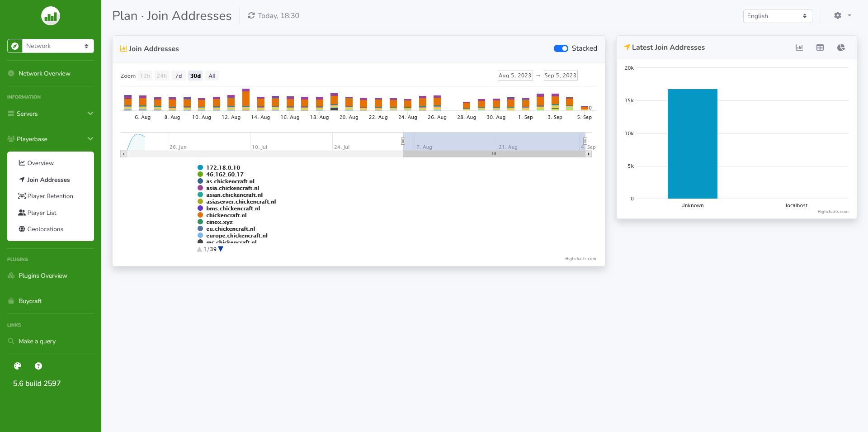This screenshot has height=432, width=868.
Task: Set chart zoom to 7d
Action: [x=178, y=76]
